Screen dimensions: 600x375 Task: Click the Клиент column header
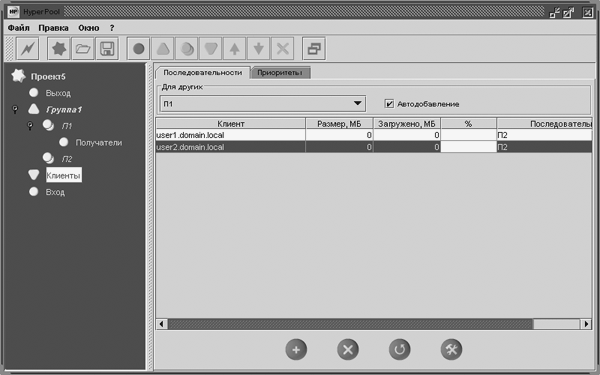(x=231, y=124)
